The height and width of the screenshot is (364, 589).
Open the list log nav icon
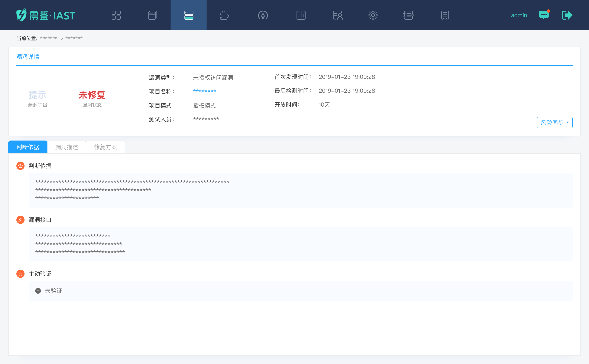coord(408,15)
